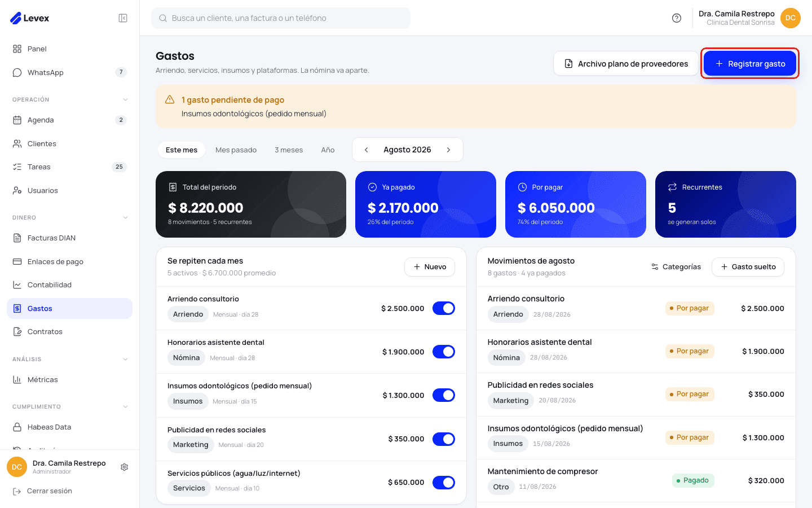Open Contratos in the sidebar
The height and width of the screenshot is (508, 812).
[x=69, y=332]
